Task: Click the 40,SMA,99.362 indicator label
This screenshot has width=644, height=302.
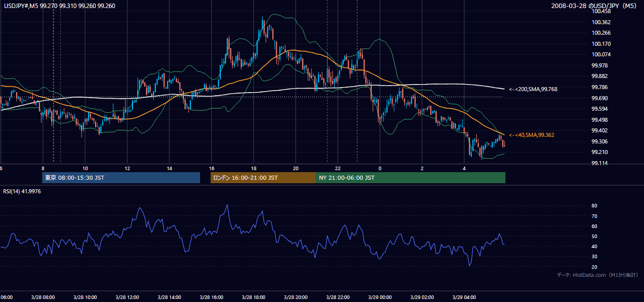Action: pyautogui.click(x=532, y=135)
